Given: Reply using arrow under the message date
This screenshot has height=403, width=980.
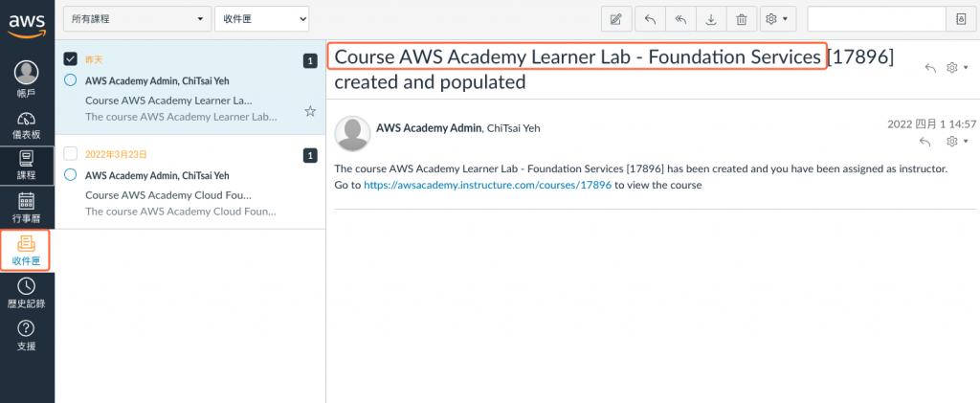Looking at the screenshot, I should click(925, 142).
